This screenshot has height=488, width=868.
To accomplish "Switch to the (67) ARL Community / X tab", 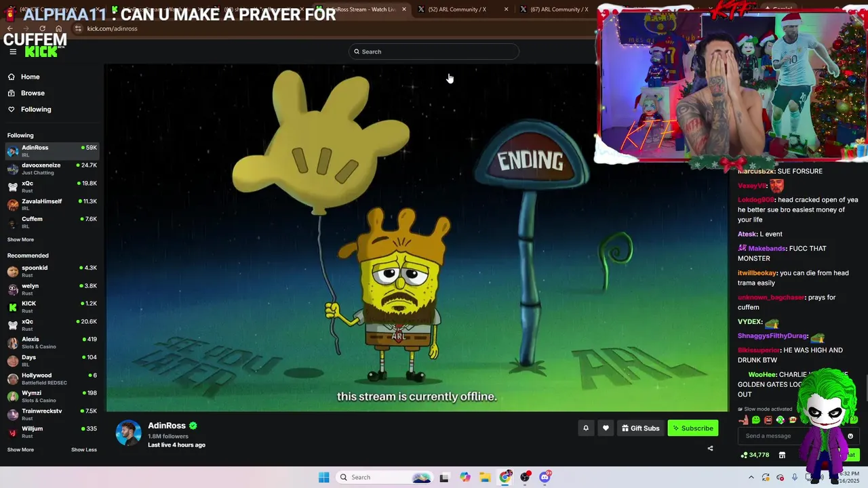I will click(x=560, y=9).
